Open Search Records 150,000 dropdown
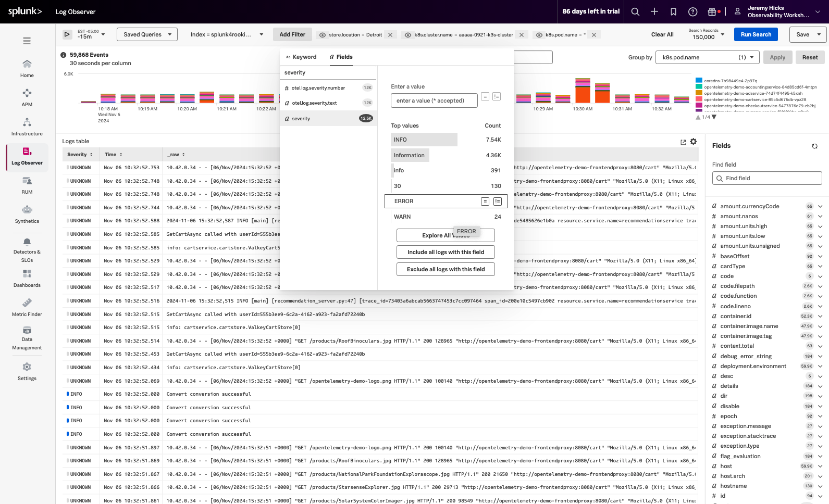Screen dimensions: 829x504 [x=707, y=34]
